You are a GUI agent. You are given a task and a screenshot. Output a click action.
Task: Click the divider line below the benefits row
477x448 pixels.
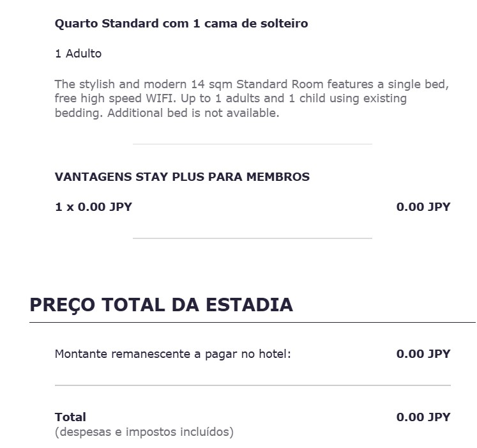(252, 238)
